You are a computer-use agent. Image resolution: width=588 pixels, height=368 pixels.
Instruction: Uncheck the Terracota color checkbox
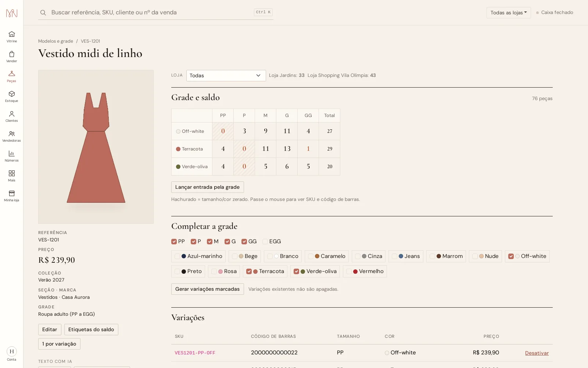[249, 271]
